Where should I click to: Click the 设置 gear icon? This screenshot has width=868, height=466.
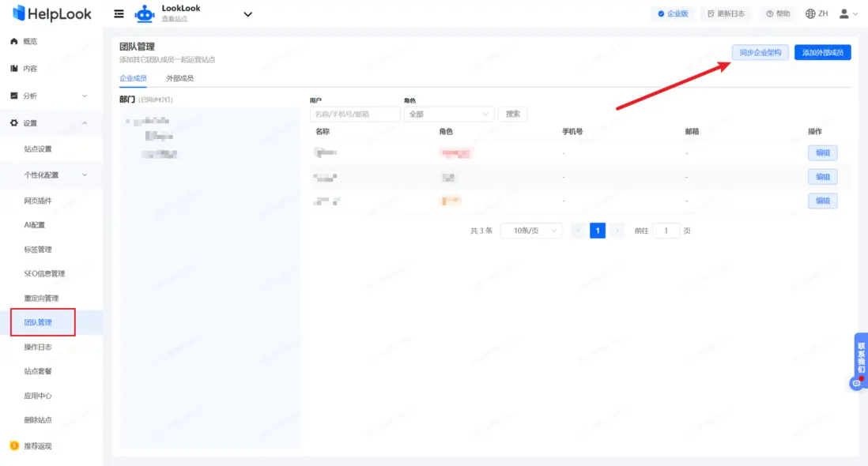[x=14, y=122]
